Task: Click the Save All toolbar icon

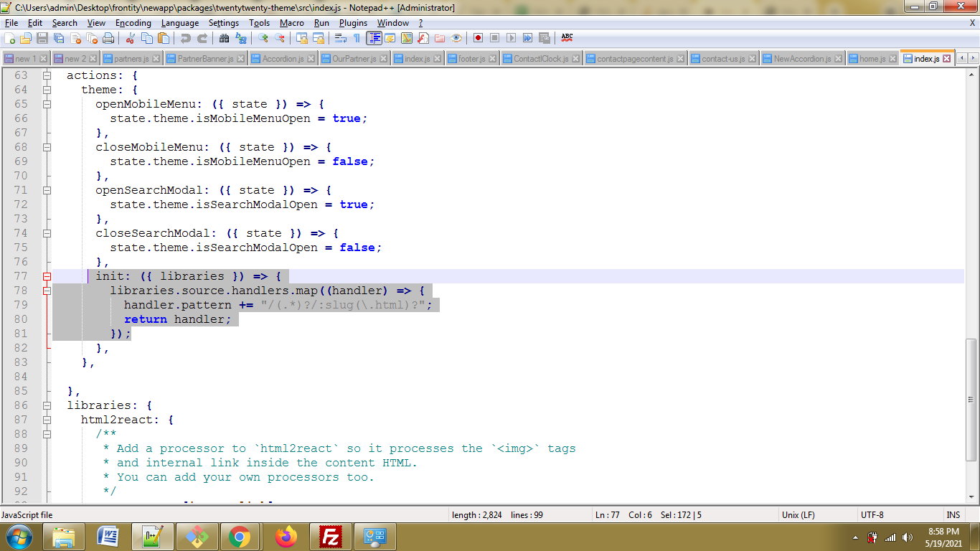Action: click(x=59, y=38)
